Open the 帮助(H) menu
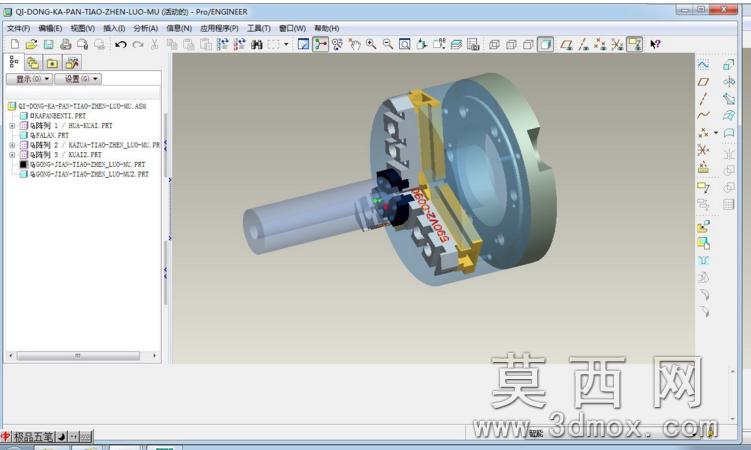Screen dimensions: 751x450 327,28
